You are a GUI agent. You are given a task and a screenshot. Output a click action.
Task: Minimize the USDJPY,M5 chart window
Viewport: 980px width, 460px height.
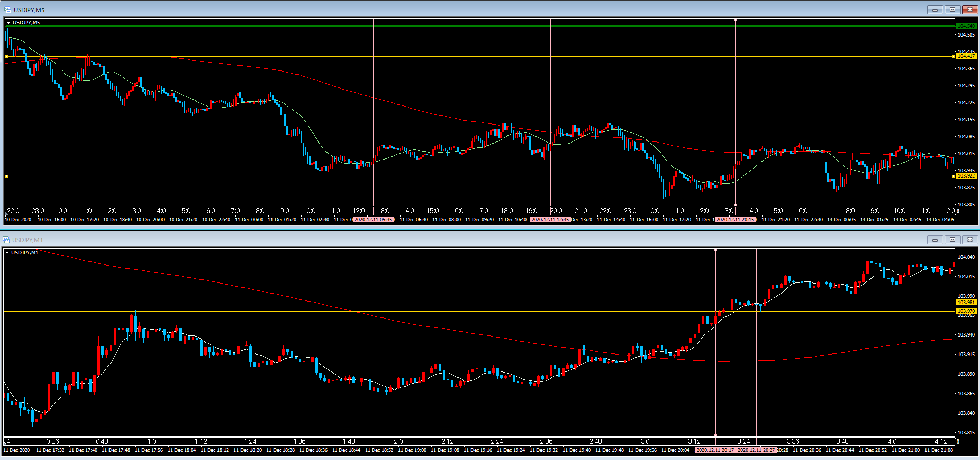(935, 10)
